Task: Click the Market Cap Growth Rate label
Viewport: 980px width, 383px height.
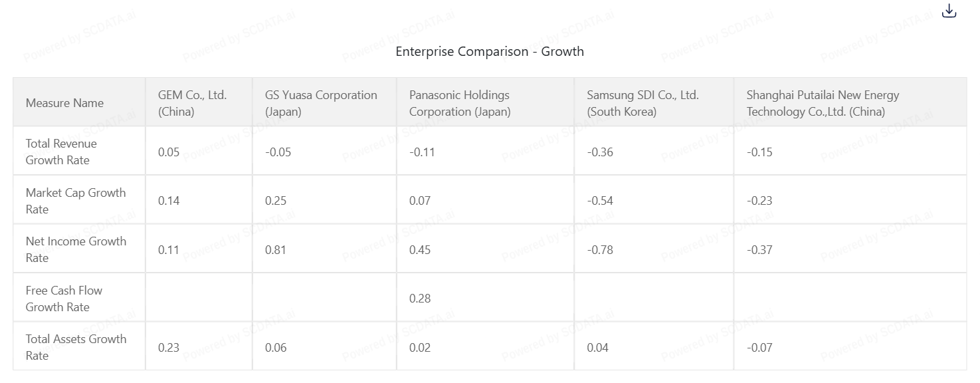Action: 75,201
